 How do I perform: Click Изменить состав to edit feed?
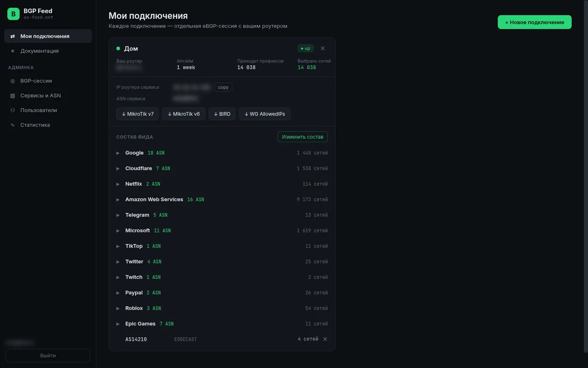point(303,137)
